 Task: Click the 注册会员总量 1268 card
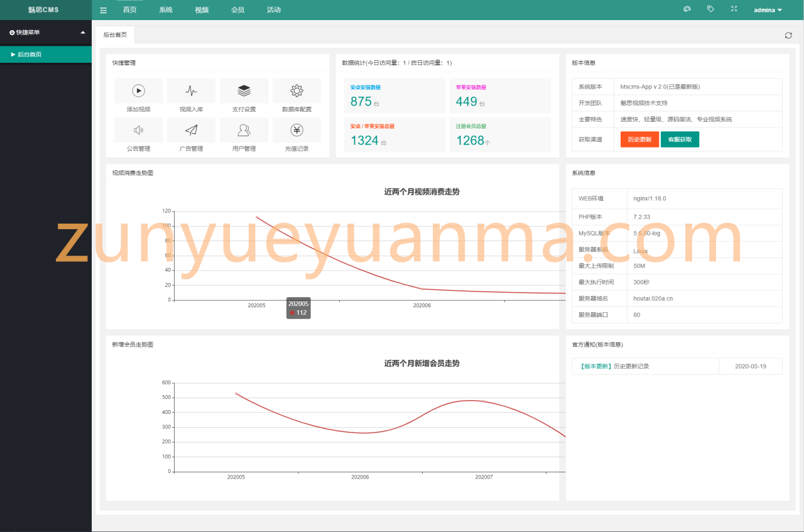click(x=500, y=134)
